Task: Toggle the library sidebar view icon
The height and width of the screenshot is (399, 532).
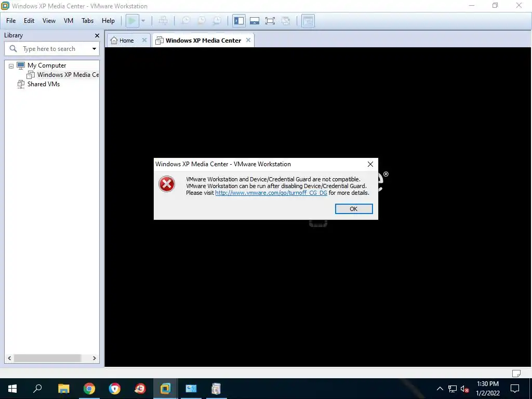Action: click(239, 21)
